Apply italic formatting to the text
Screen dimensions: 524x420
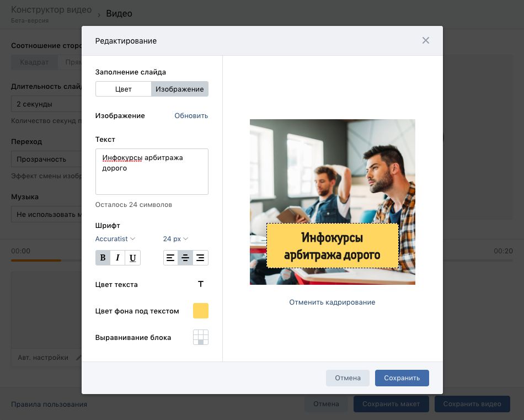coord(117,257)
